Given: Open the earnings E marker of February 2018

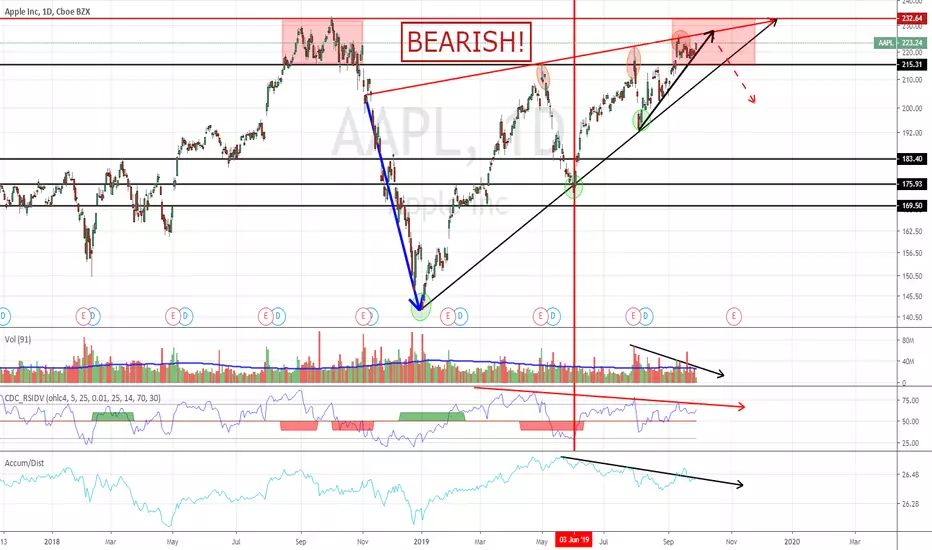Looking at the screenshot, I should 83,316.
